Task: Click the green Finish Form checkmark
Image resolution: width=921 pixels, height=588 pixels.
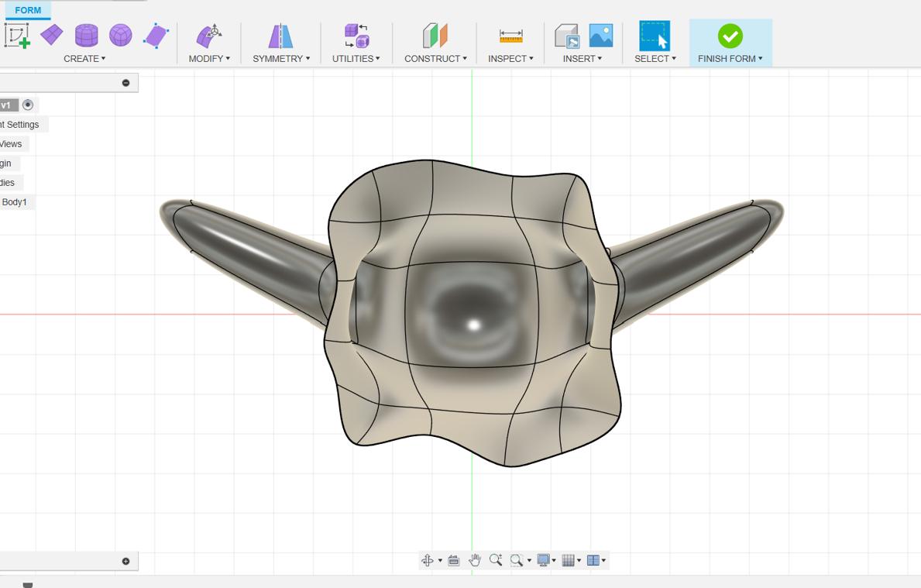Action: tap(730, 36)
